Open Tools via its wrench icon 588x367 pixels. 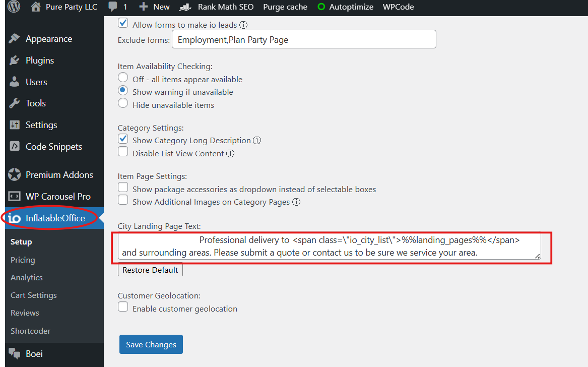[15, 103]
